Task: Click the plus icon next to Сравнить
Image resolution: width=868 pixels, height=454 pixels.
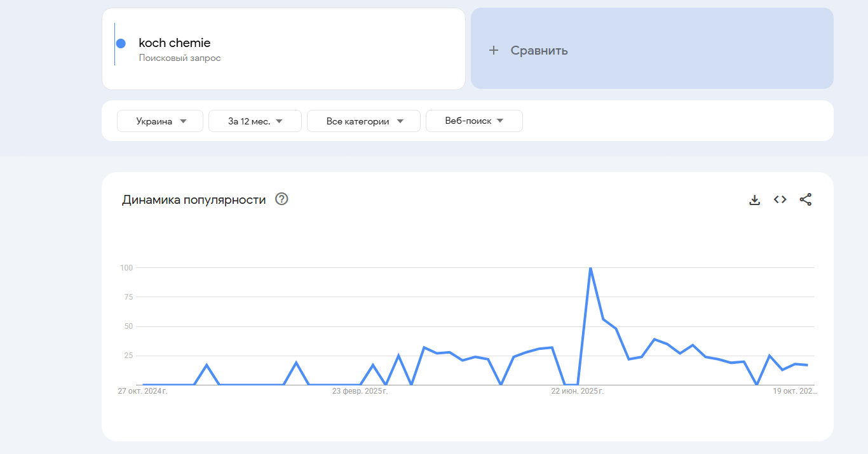Action: tap(494, 50)
